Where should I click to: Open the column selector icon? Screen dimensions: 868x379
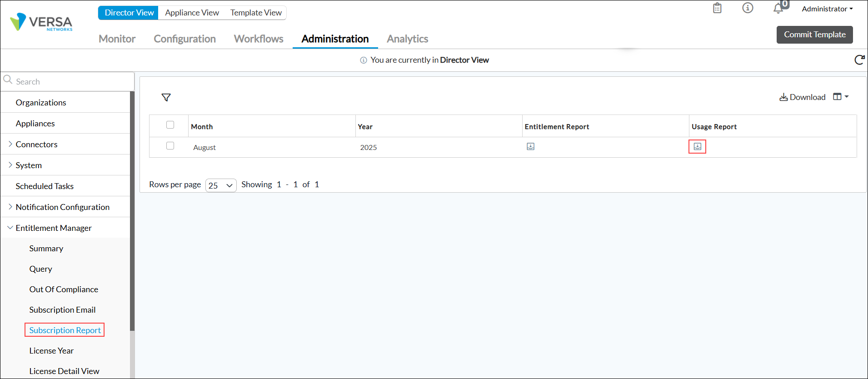[840, 97]
